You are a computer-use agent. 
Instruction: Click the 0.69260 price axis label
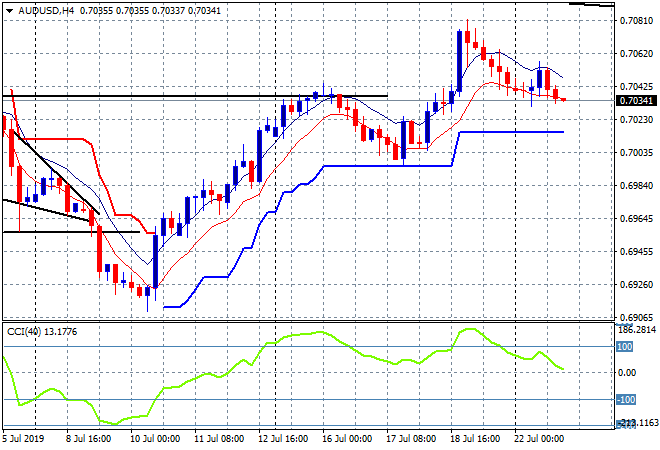tap(636, 285)
